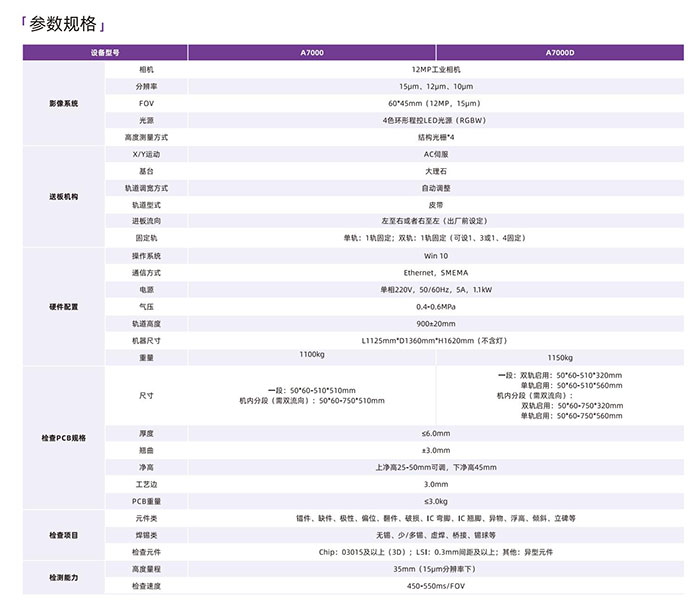Image resolution: width=700 pixels, height=605 pixels.
Task: Select the 分辨率 row label
Action: (147, 86)
